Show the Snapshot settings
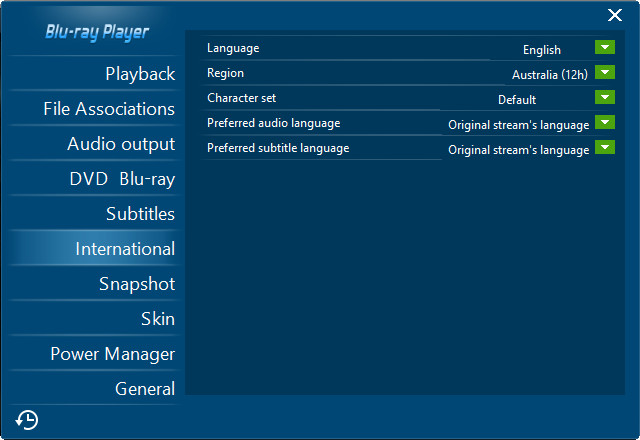This screenshot has width=640, height=440. (x=136, y=284)
